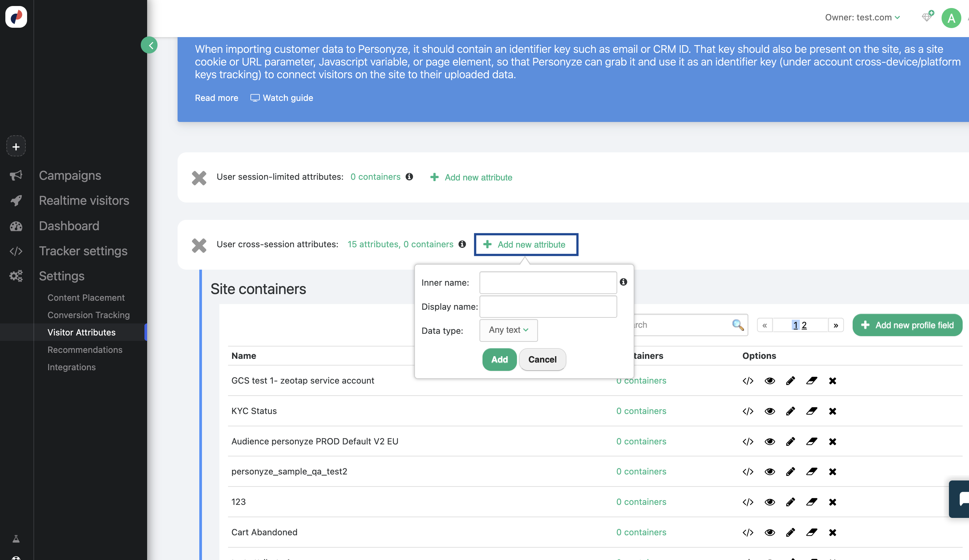Screen dimensions: 969x560
Task: Delete the 123 container row
Action: pyautogui.click(x=833, y=502)
